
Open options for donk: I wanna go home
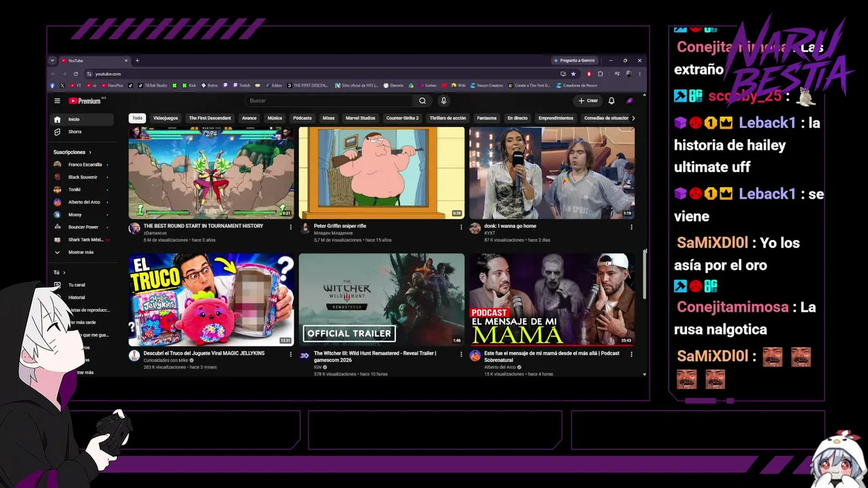pyautogui.click(x=631, y=227)
